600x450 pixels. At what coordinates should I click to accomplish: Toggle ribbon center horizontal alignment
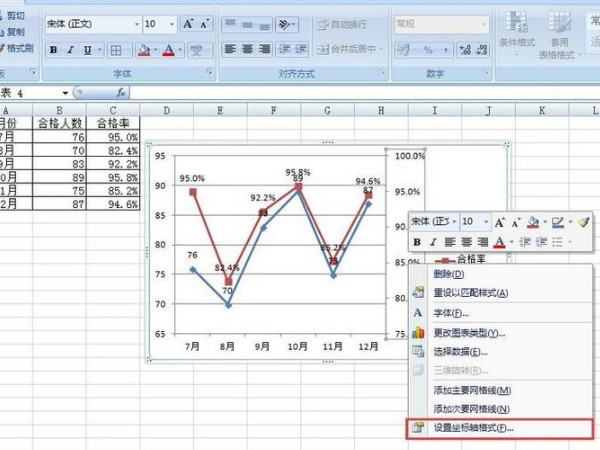tap(248, 49)
